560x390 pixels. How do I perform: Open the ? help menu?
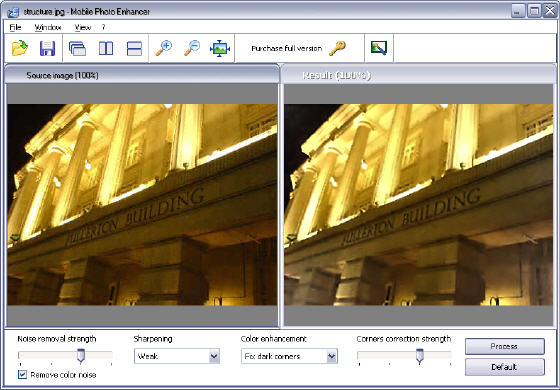click(104, 27)
